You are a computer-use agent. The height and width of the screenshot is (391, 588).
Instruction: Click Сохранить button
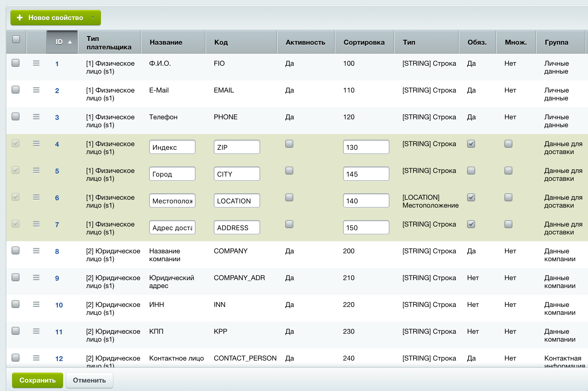[x=38, y=380]
